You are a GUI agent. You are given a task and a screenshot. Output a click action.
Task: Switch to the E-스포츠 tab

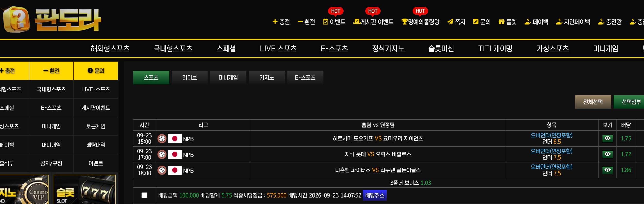coord(305,77)
